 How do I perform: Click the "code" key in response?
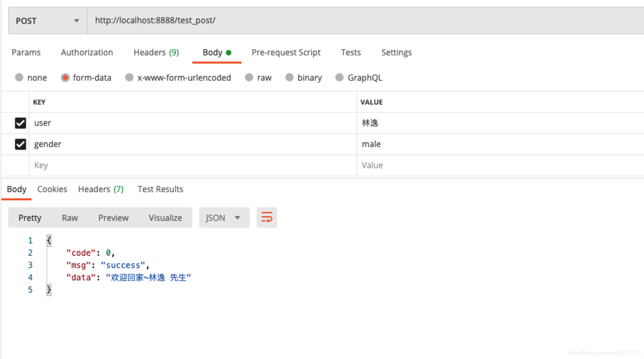[81, 253]
